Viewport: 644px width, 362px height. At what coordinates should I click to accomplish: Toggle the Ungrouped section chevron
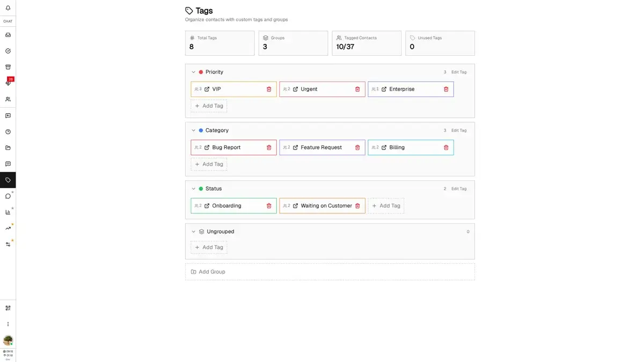(194, 232)
